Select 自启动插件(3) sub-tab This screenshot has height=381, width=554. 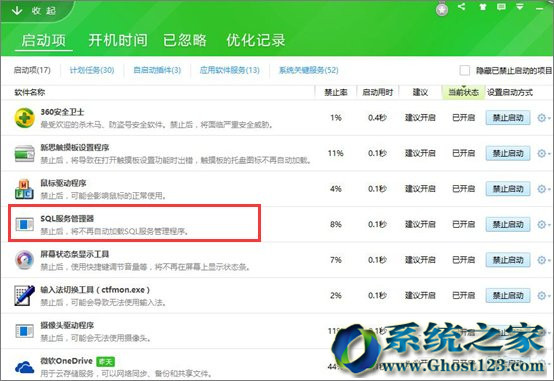click(157, 70)
